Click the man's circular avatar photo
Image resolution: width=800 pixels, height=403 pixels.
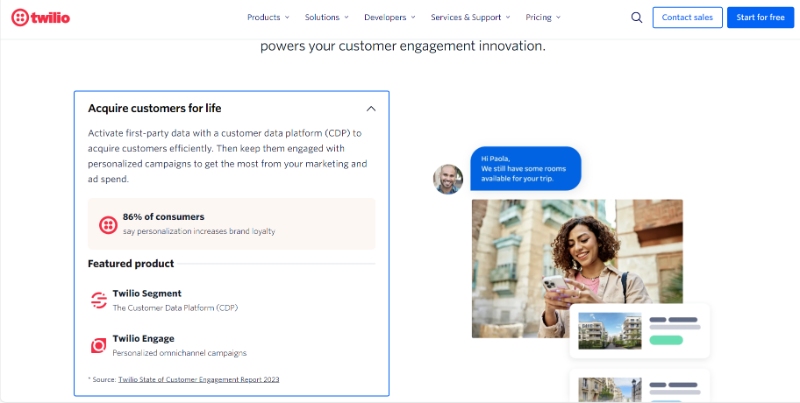tap(448, 179)
